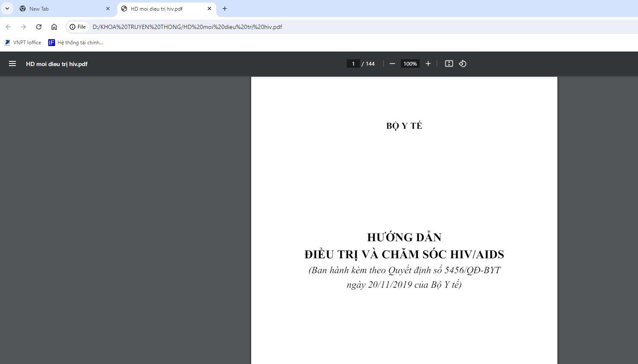Click the Fit to page icon
Viewport: 638px width, 364px height.
point(449,64)
